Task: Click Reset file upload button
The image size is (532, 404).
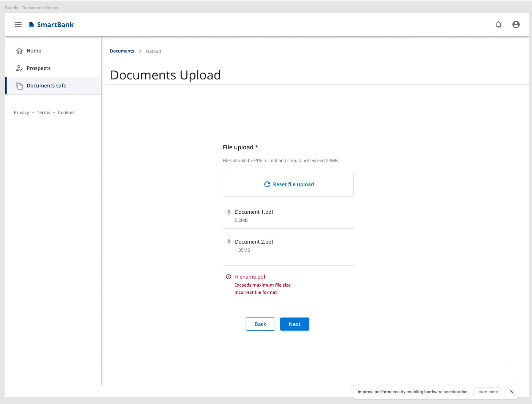Action: 288,184
